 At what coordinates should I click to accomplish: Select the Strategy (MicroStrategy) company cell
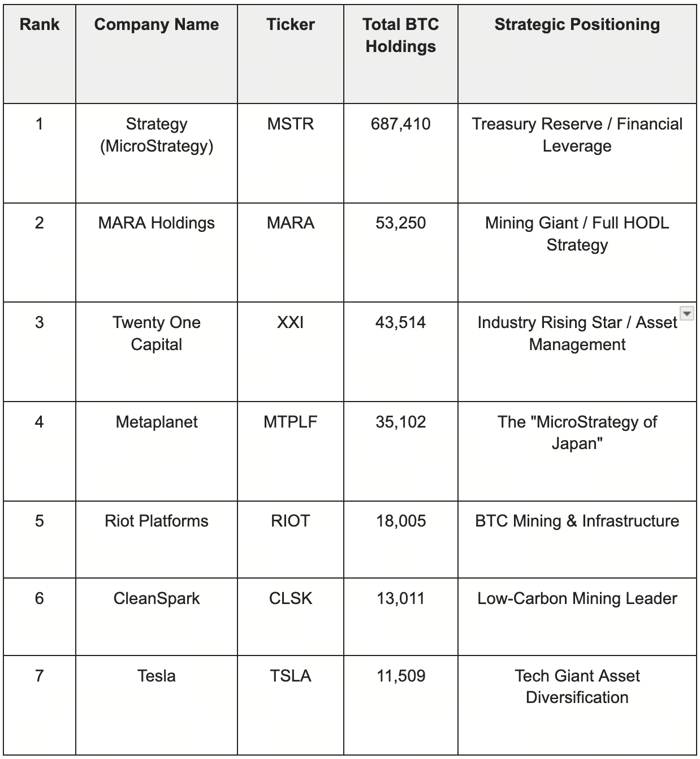point(157,135)
